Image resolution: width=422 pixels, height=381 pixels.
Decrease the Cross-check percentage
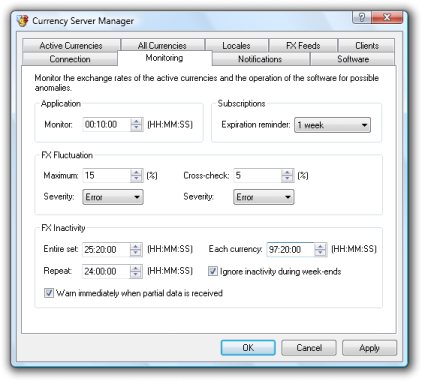pos(287,179)
